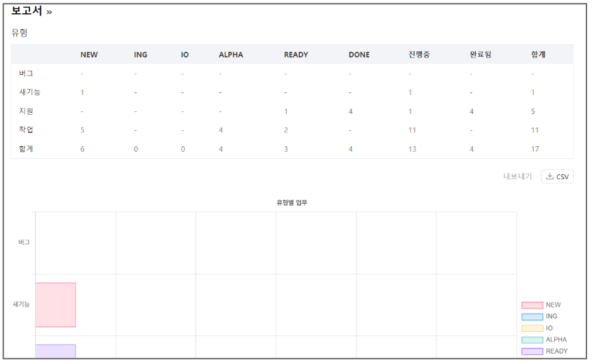This screenshot has width=592, height=364.
Task: Toggle the NEW series legend swatch
Action: pyautogui.click(x=532, y=305)
